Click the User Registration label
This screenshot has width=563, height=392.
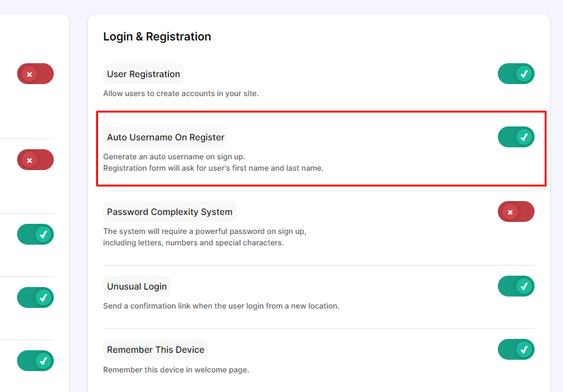(x=143, y=74)
